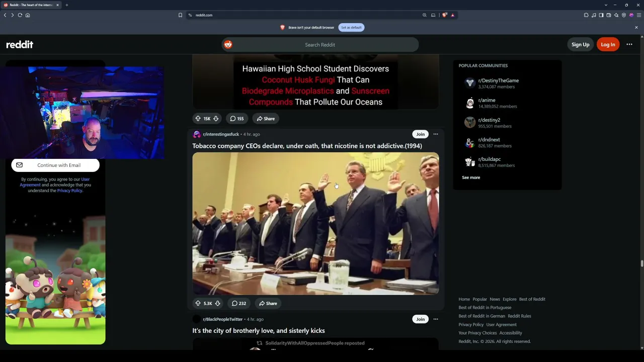Downvote the coconut husk fungi post
The width and height of the screenshot is (644, 362).
[x=216, y=119]
